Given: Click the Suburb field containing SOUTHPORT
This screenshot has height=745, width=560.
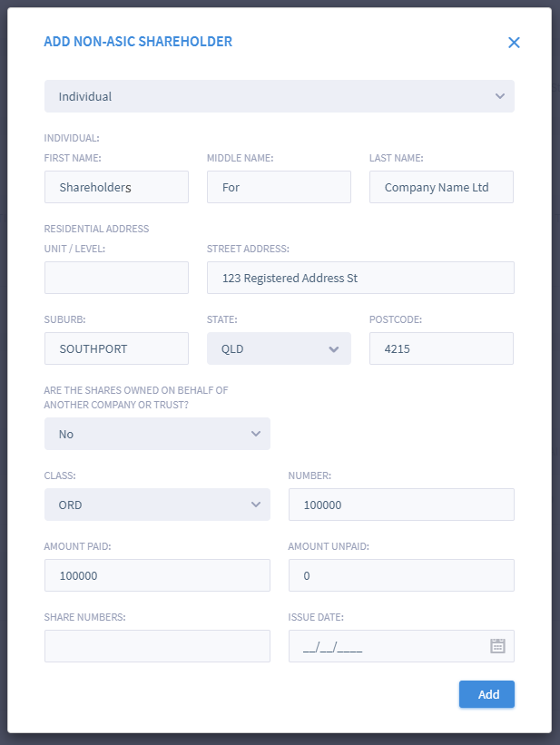Looking at the screenshot, I should 116,348.
